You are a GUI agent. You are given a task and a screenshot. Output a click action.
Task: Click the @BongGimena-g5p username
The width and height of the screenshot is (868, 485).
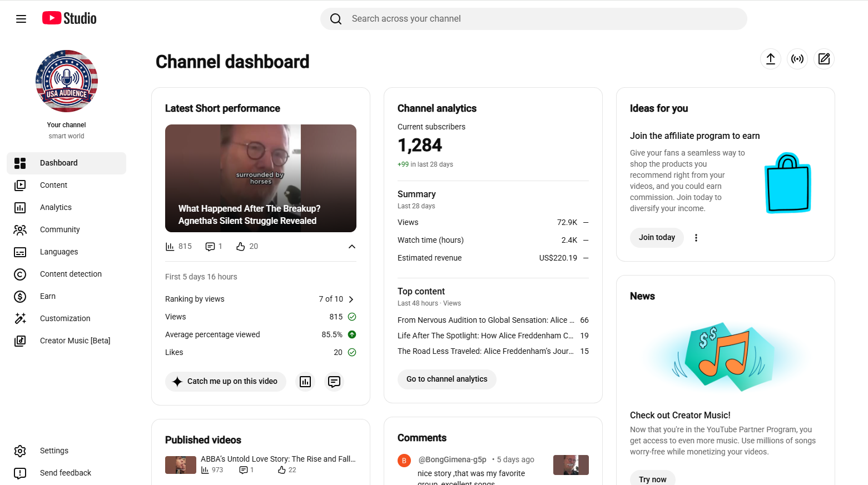[452, 460]
